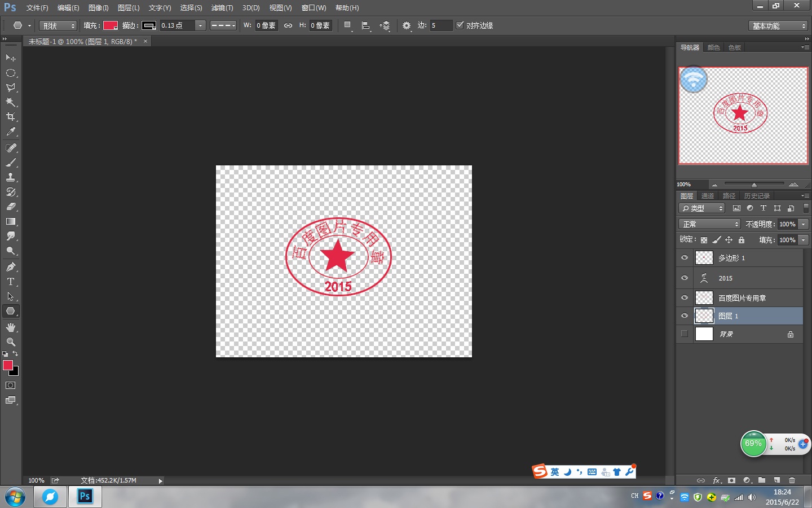Add layer style fx button
Image resolution: width=812 pixels, height=508 pixels.
point(717,480)
